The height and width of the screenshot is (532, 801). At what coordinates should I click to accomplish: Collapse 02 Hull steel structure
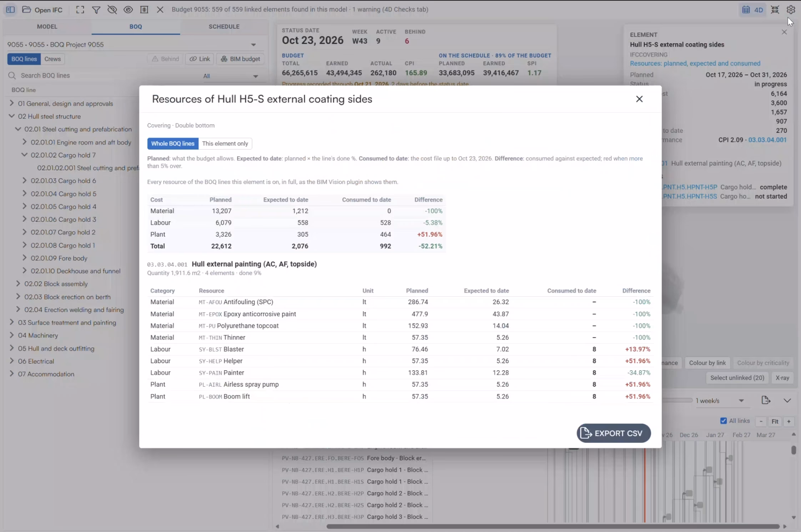pyautogui.click(x=11, y=116)
